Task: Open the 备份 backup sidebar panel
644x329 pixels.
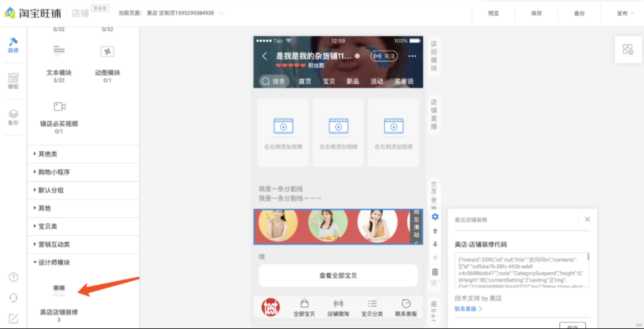Action: pos(13,118)
